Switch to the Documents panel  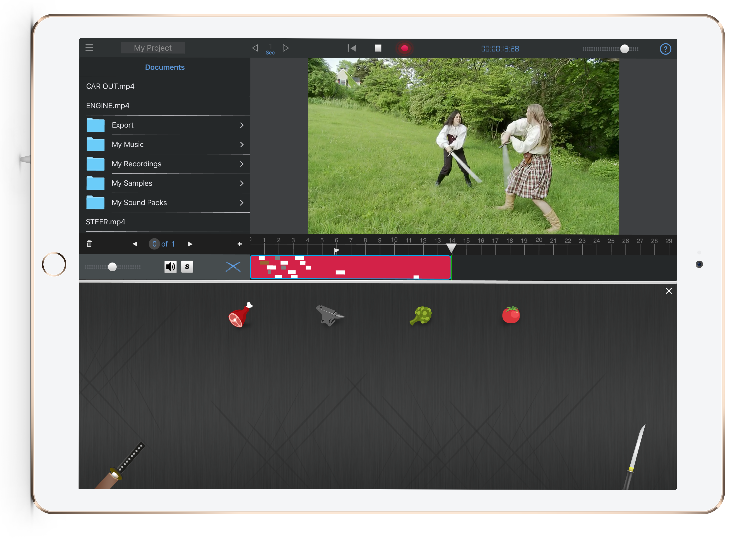[165, 67]
